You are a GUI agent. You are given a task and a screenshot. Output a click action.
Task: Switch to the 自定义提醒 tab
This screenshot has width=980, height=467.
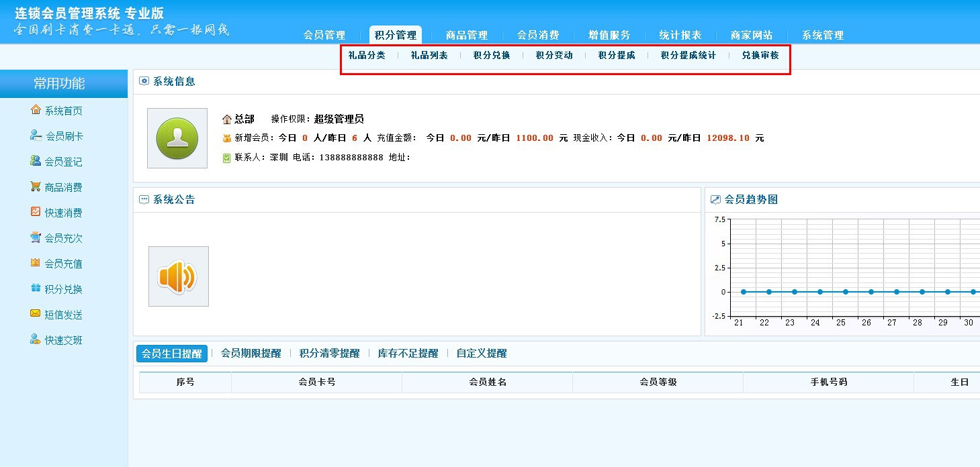click(482, 354)
